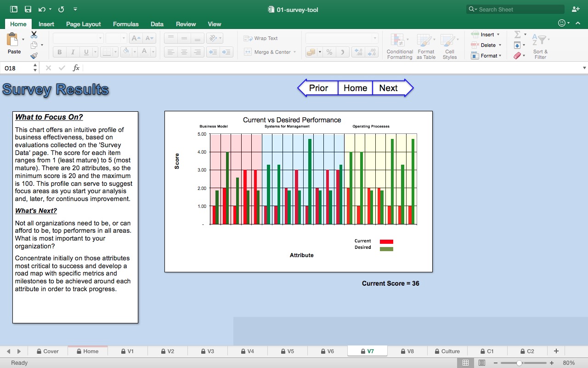Apply the AutoSum function
The width and height of the screenshot is (588, 368).
518,34
